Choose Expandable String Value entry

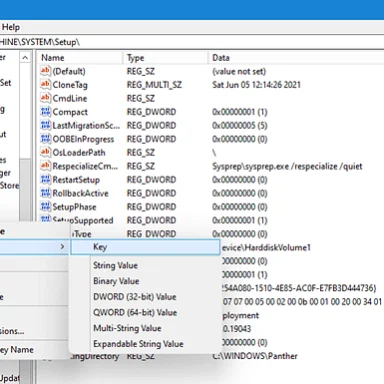[x=138, y=344]
